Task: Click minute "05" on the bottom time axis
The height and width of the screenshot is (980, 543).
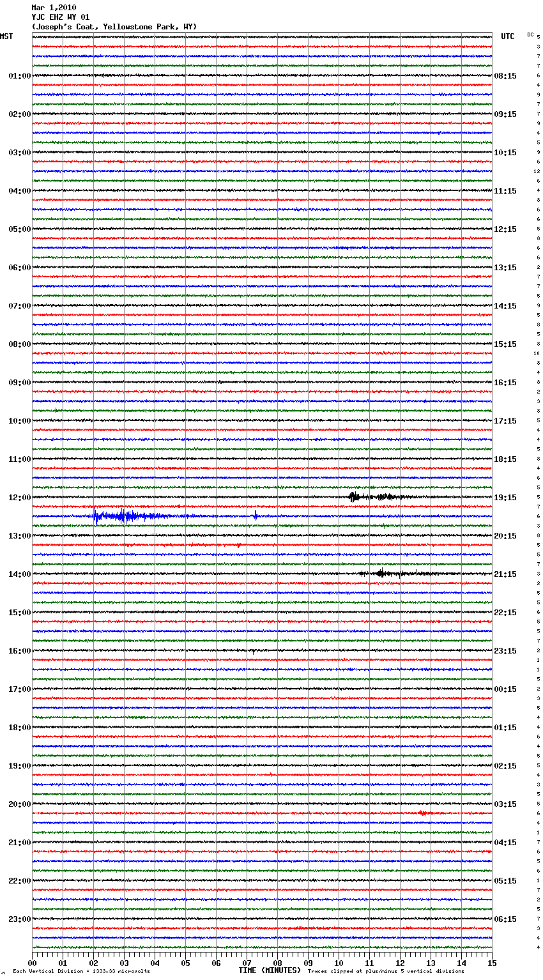Action: (x=185, y=963)
